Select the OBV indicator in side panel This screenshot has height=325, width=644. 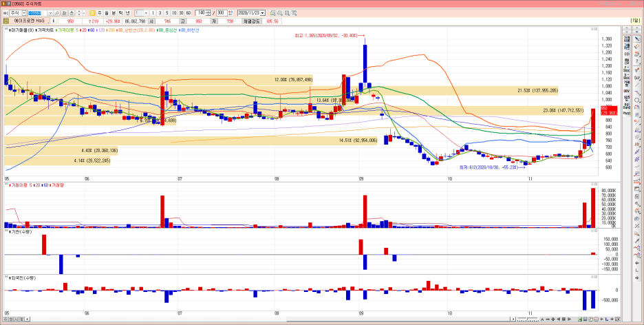(626, 90)
